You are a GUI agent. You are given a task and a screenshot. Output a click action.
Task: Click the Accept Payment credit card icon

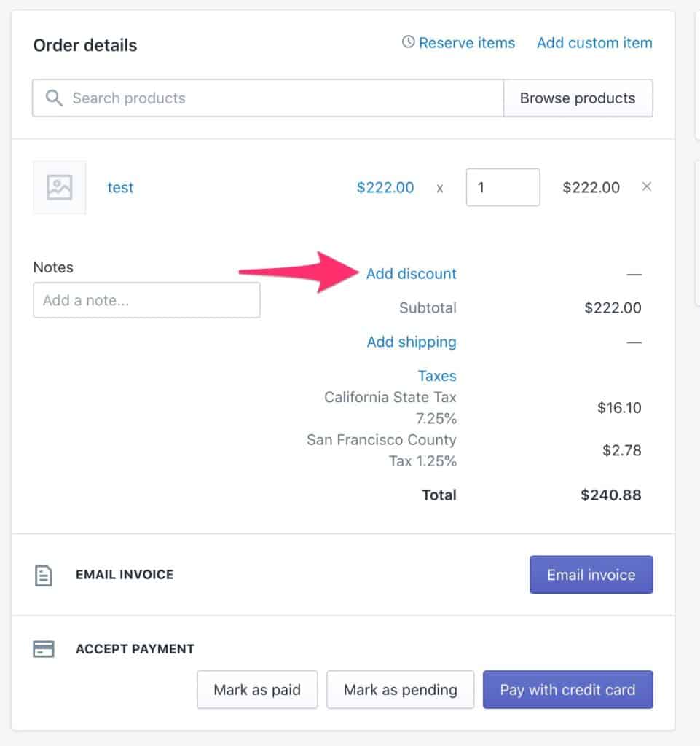[43, 649]
